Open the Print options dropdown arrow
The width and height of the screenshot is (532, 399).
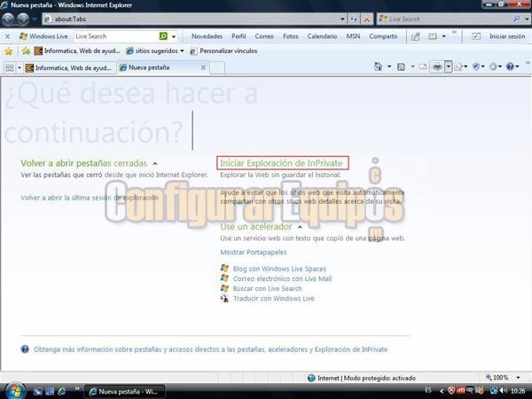pos(448,66)
